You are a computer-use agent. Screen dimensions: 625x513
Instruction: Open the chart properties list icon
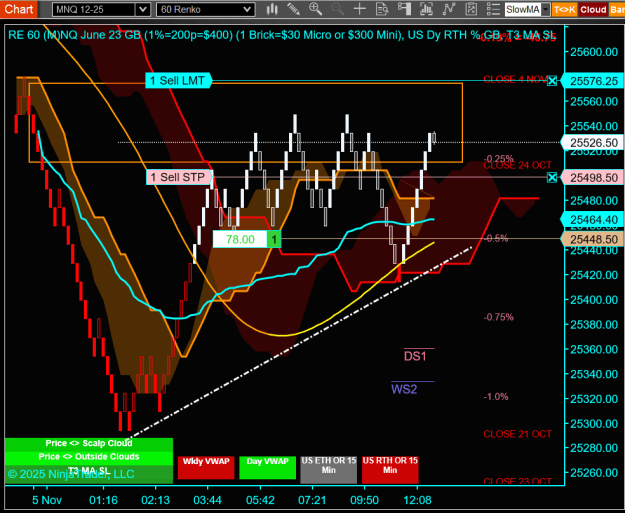click(493, 9)
